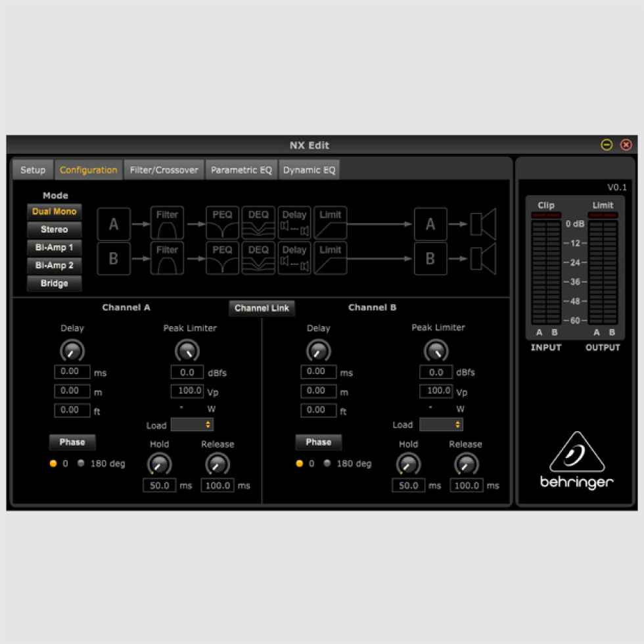The height and width of the screenshot is (644, 644).
Task: Click the Channel A speaker output icon
Action: click(x=484, y=223)
